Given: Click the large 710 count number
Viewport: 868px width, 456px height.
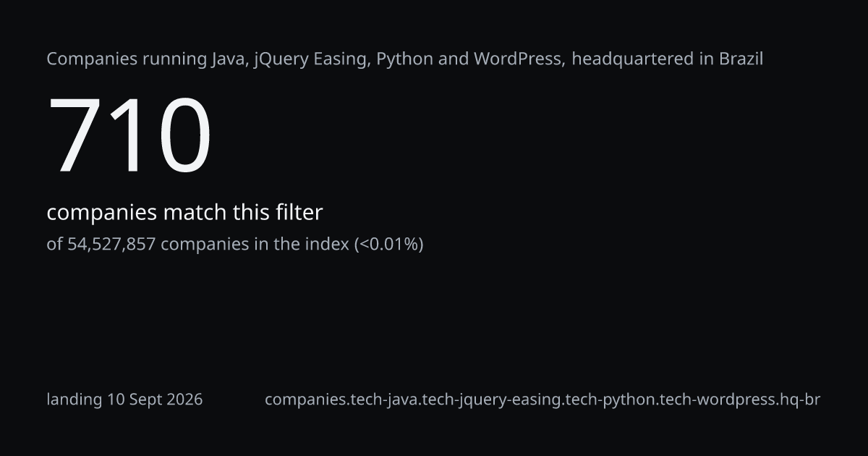Looking at the screenshot, I should tap(130, 136).
